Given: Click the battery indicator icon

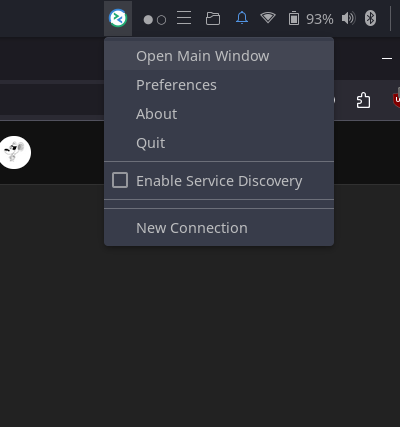Looking at the screenshot, I should point(294,18).
